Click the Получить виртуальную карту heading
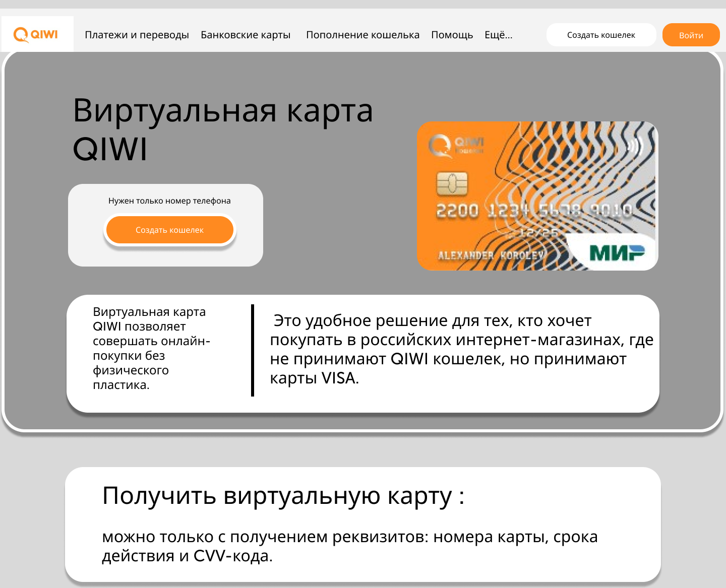 pos(283,495)
